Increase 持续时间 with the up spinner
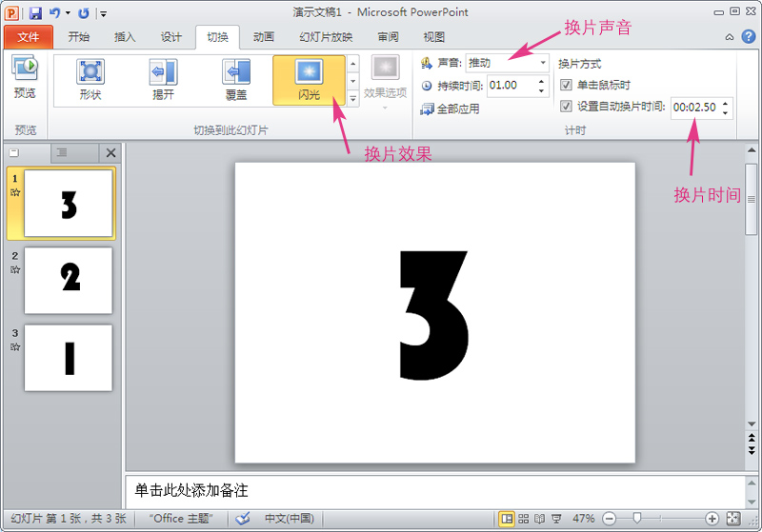 pyautogui.click(x=542, y=81)
